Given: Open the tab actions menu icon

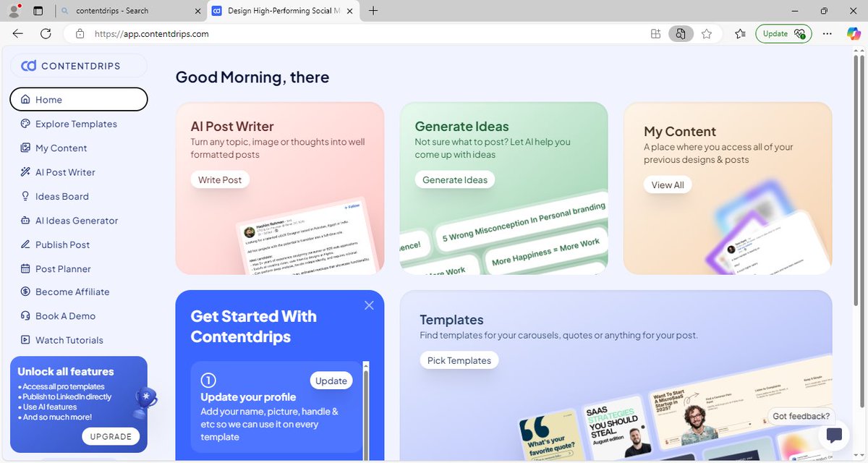Looking at the screenshot, I should tap(38, 11).
